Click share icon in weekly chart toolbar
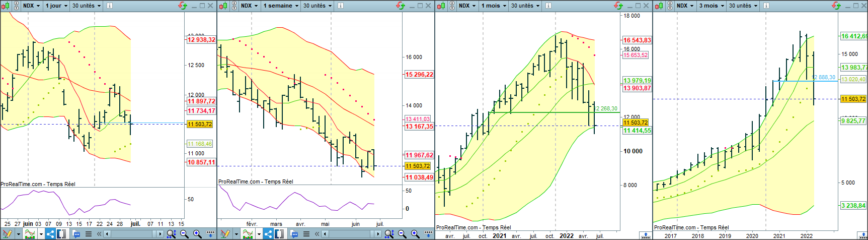 268,234
